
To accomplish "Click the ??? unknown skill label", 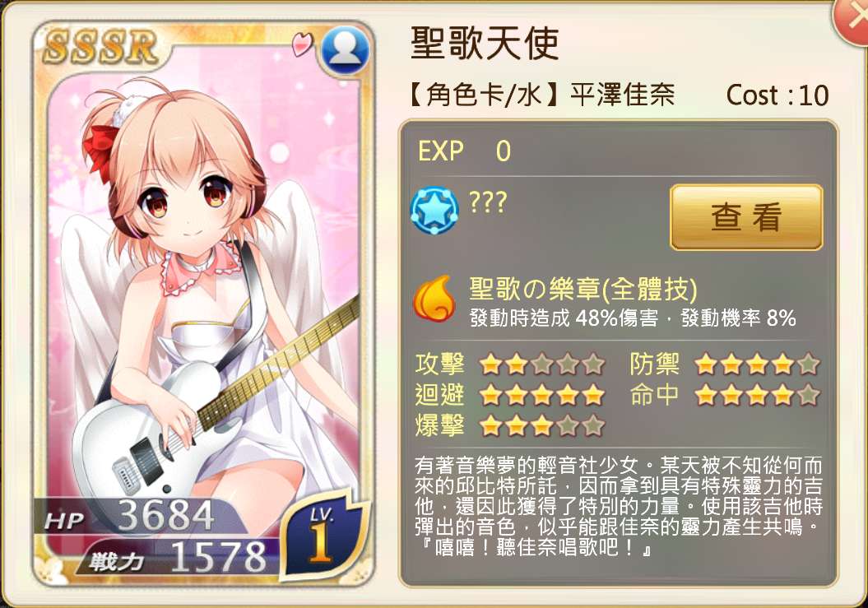I will pyautogui.click(x=487, y=202).
